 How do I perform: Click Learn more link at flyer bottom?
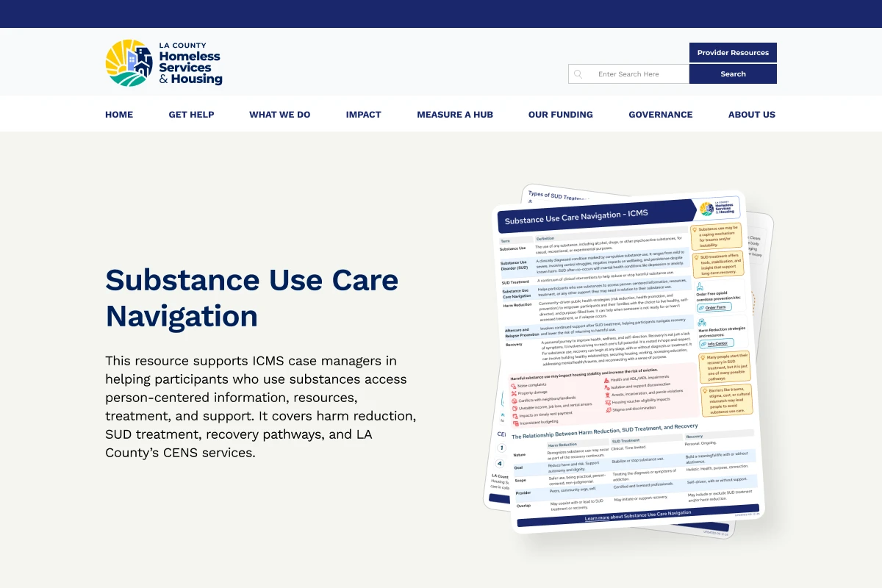point(637,514)
